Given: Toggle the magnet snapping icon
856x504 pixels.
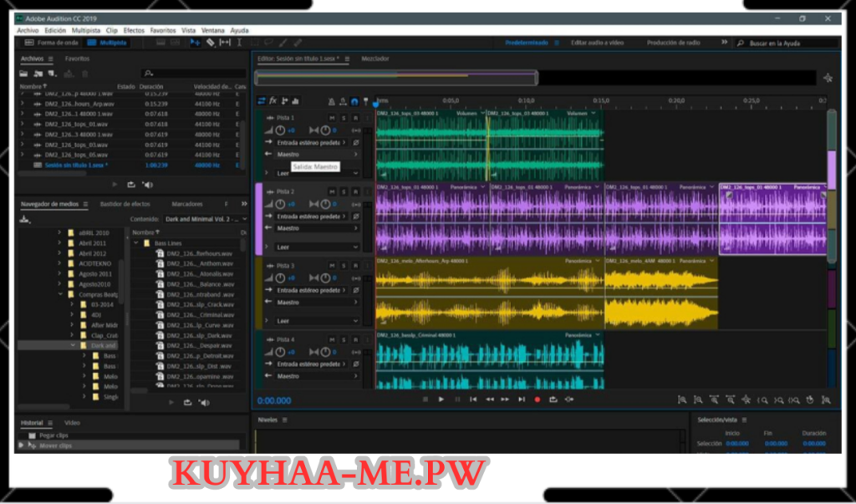Looking at the screenshot, I should [354, 102].
